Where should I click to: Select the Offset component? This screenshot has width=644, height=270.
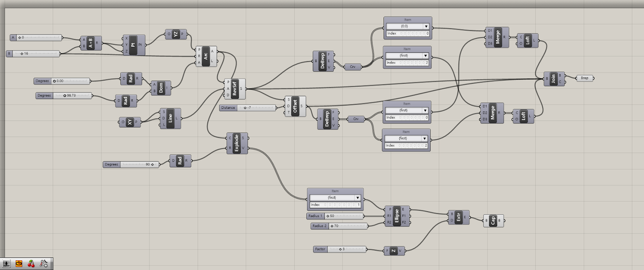click(295, 106)
